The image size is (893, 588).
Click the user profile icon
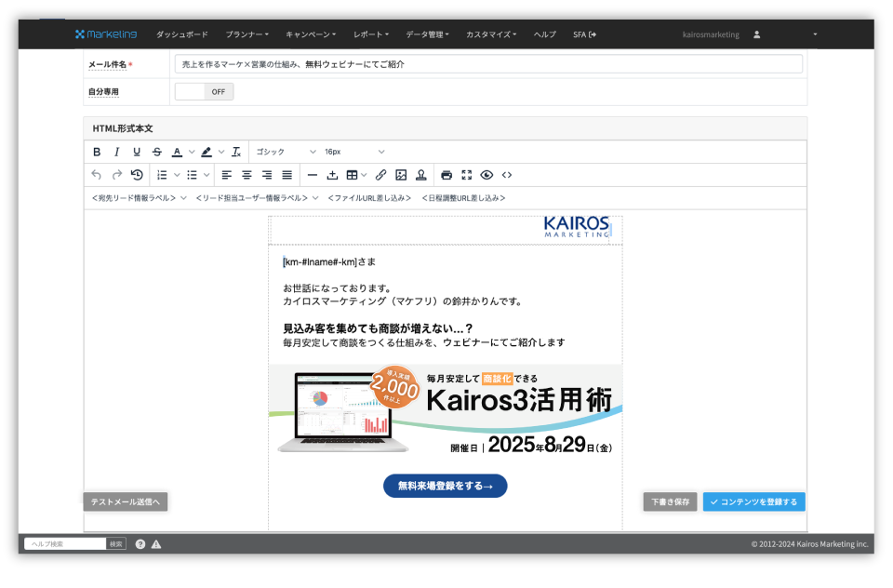click(757, 34)
